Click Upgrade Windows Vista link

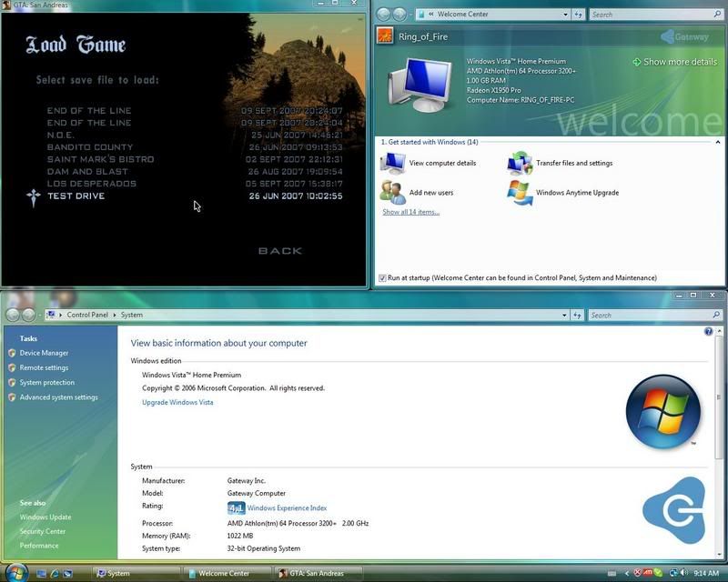coord(177,402)
